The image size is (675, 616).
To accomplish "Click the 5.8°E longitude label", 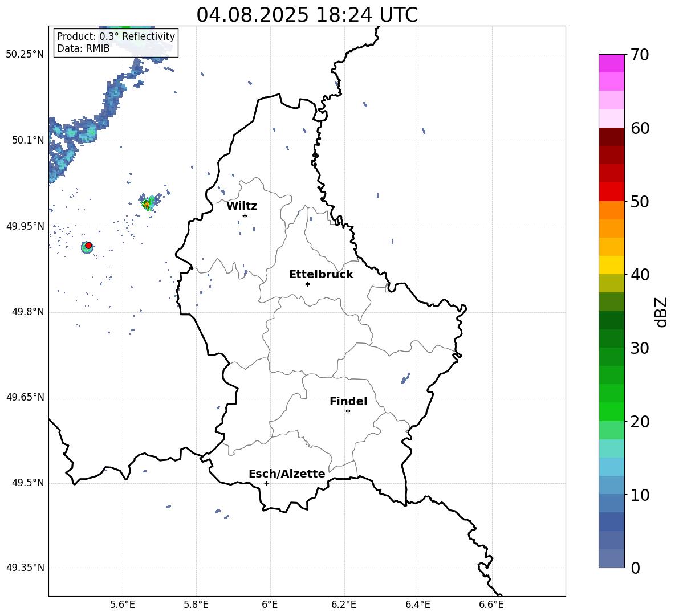I will [x=196, y=605].
